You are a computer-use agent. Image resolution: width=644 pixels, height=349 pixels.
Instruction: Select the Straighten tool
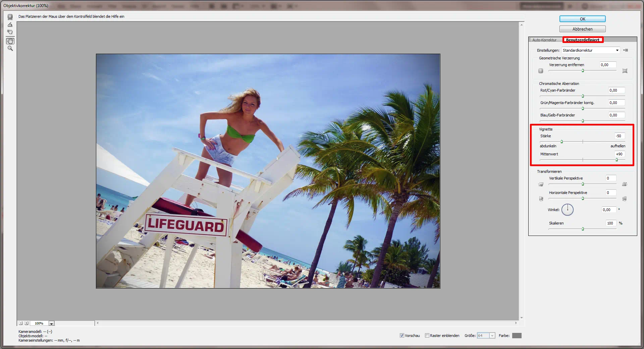click(x=10, y=24)
